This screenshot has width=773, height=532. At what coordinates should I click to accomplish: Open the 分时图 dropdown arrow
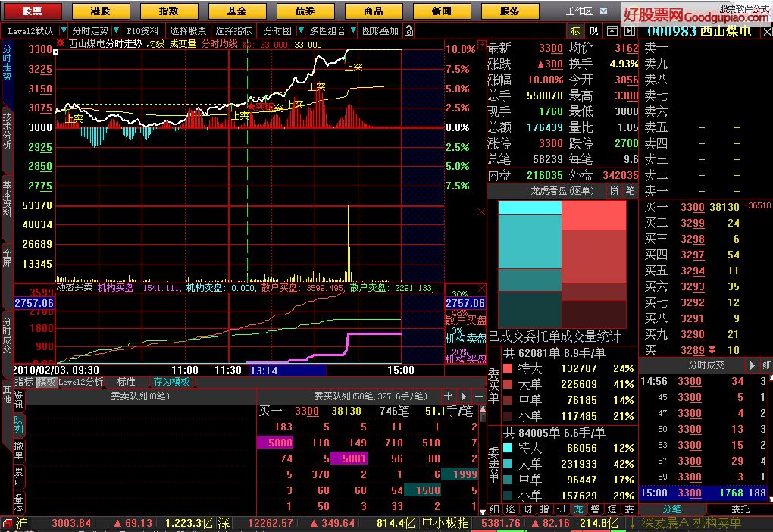(300, 30)
